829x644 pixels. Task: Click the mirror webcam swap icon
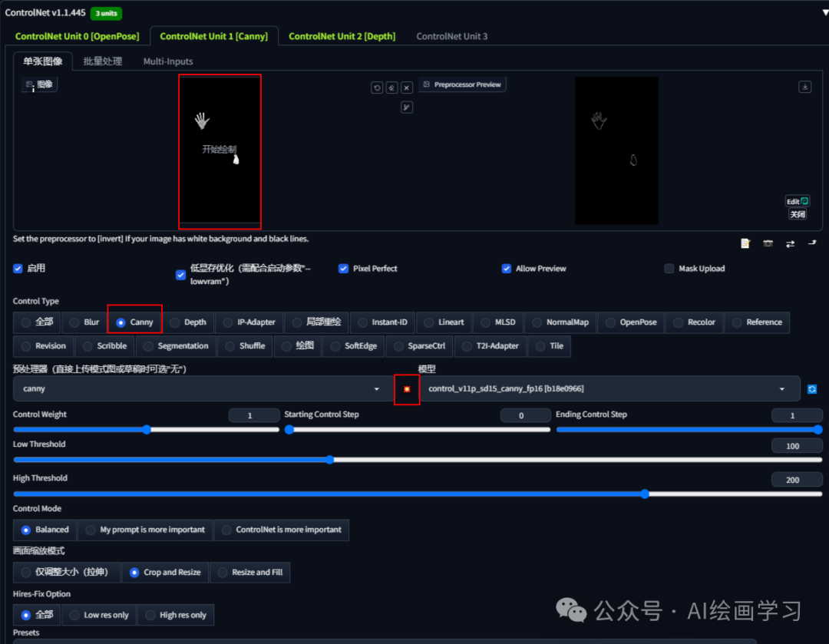790,244
